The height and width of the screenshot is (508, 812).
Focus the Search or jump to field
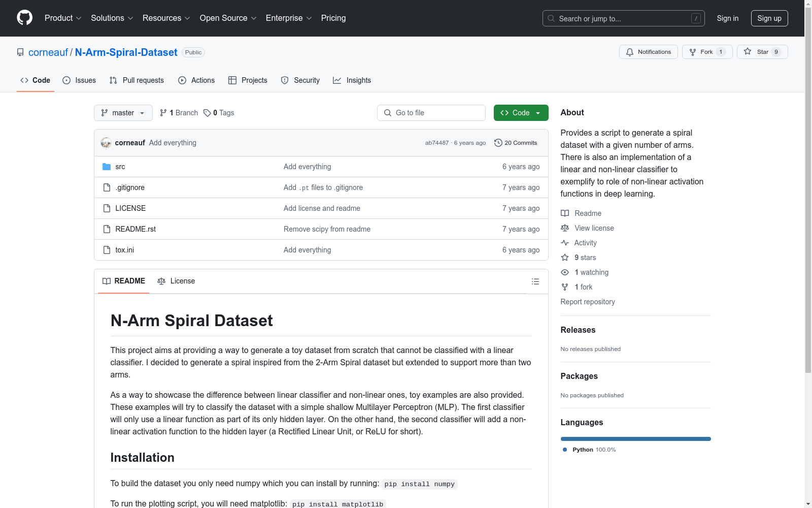[624, 18]
